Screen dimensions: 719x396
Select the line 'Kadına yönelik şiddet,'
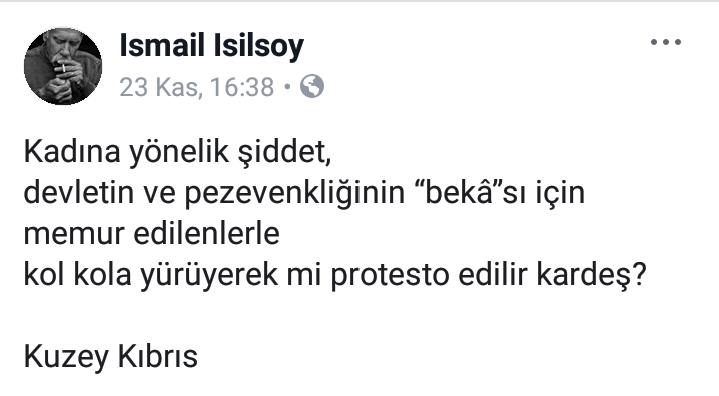tap(177, 152)
